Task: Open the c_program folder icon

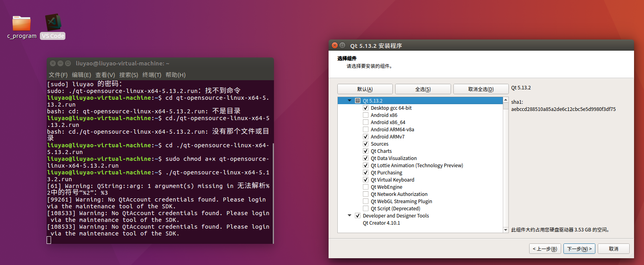Action: [x=22, y=24]
